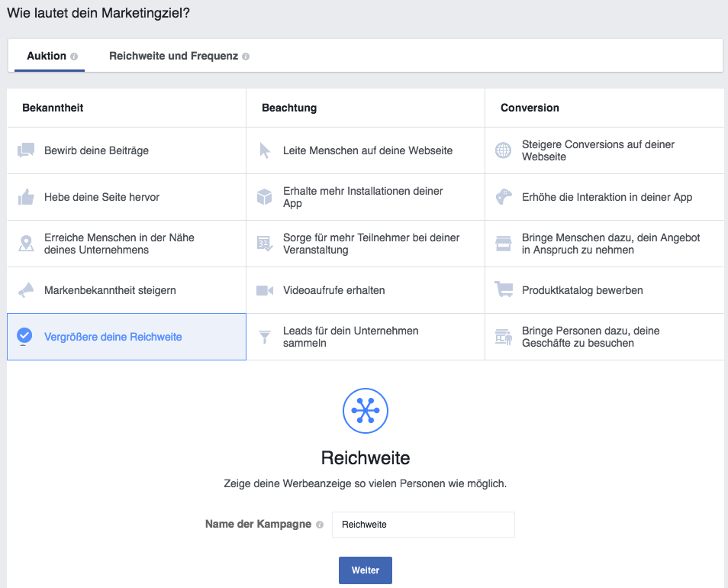Click the globe icon for website conversions
This screenshot has width=728, height=588.
(x=504, y=150)
